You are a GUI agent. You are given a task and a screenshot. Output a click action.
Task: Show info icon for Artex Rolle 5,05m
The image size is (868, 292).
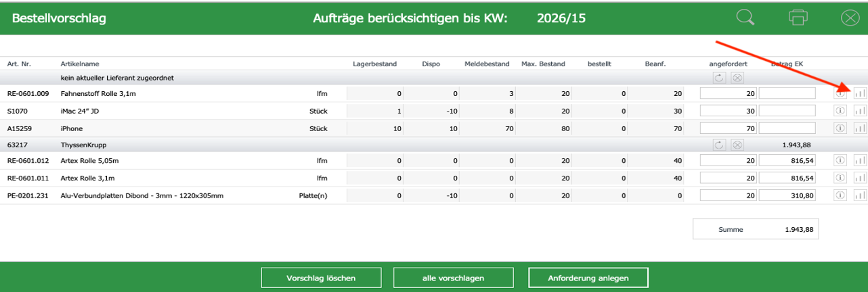point(840,160)
